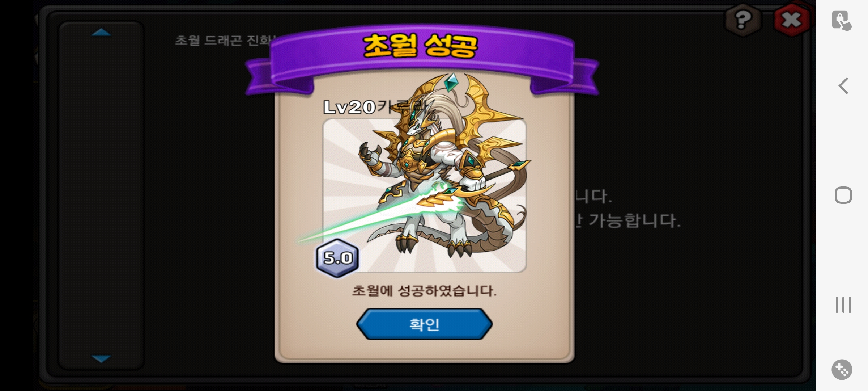
Task: Select the golden dragon portrait
Action: coord(424,195)
